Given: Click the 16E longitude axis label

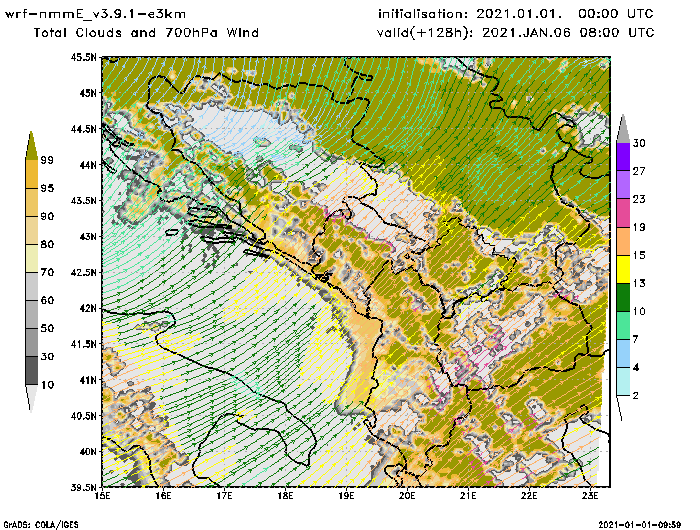Looking at the screenshot, I should tap(163, 496).
